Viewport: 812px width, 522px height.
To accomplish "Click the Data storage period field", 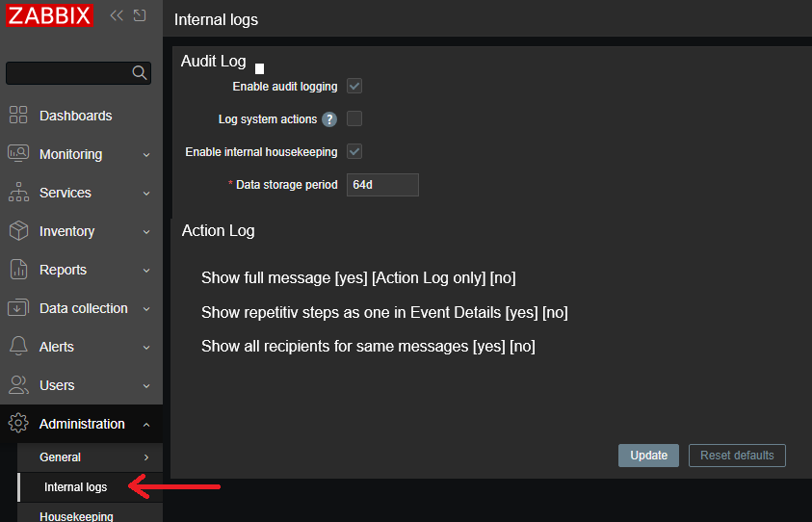I will click(x=382, y=185).
